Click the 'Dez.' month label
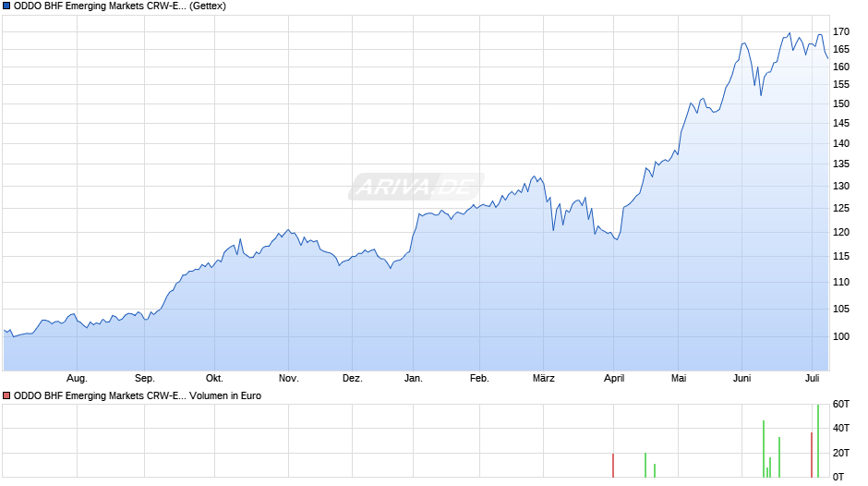 [352, 379]
